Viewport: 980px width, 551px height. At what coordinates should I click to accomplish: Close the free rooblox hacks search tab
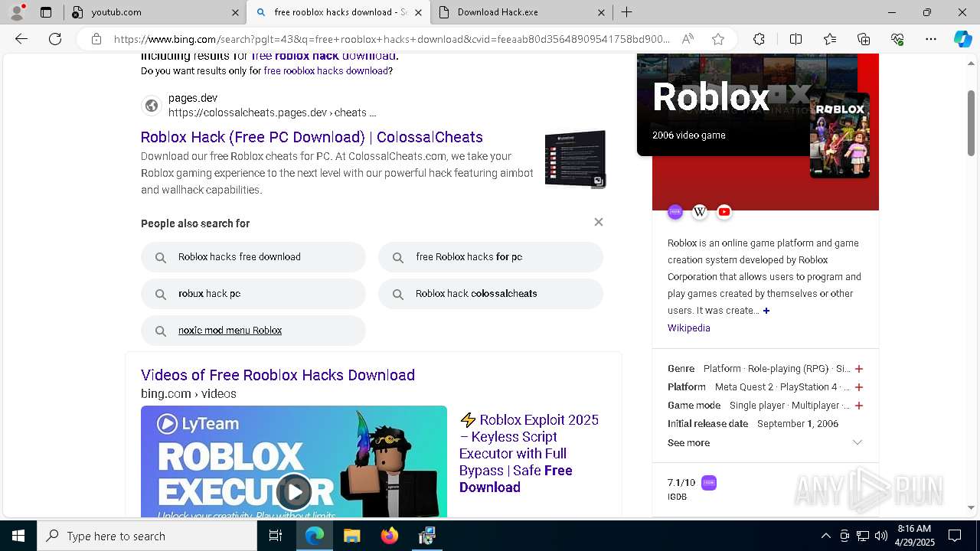tap(419, 12)
